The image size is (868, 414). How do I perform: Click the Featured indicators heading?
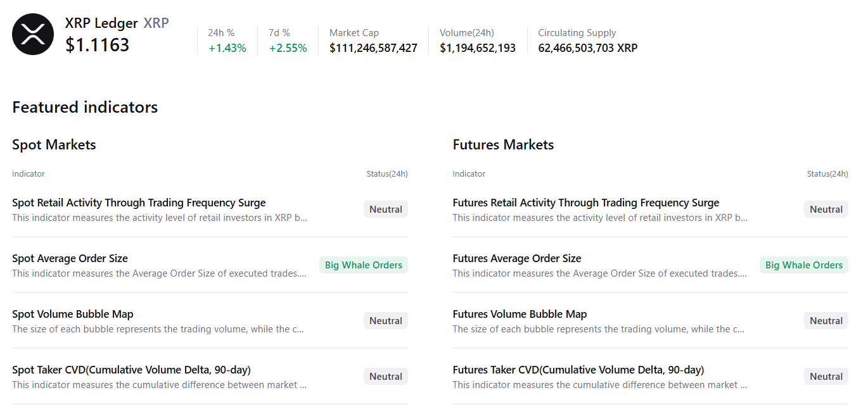pyautogui.click(x=85, y=107)
